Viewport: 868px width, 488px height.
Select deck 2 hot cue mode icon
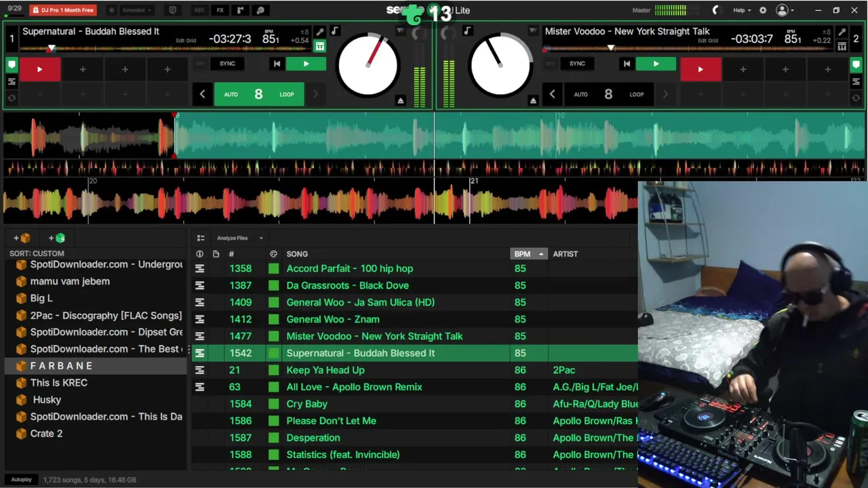click(856, 65)
